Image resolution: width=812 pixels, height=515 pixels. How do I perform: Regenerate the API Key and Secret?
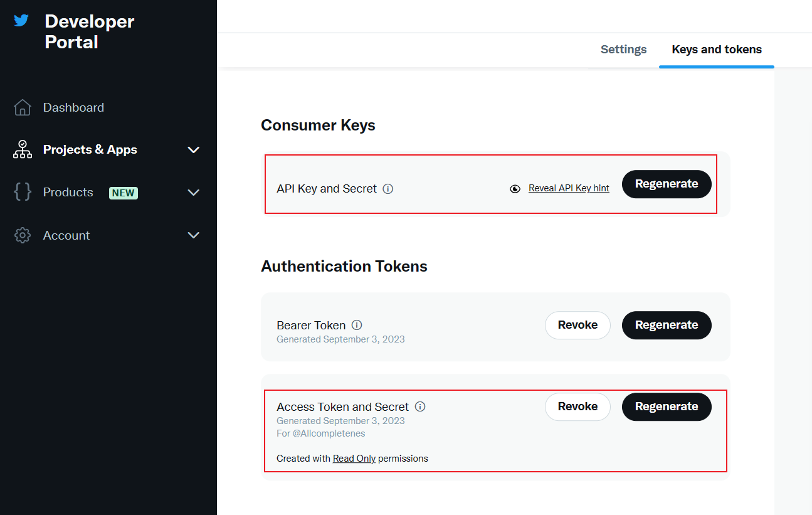(x=667, y=184)
